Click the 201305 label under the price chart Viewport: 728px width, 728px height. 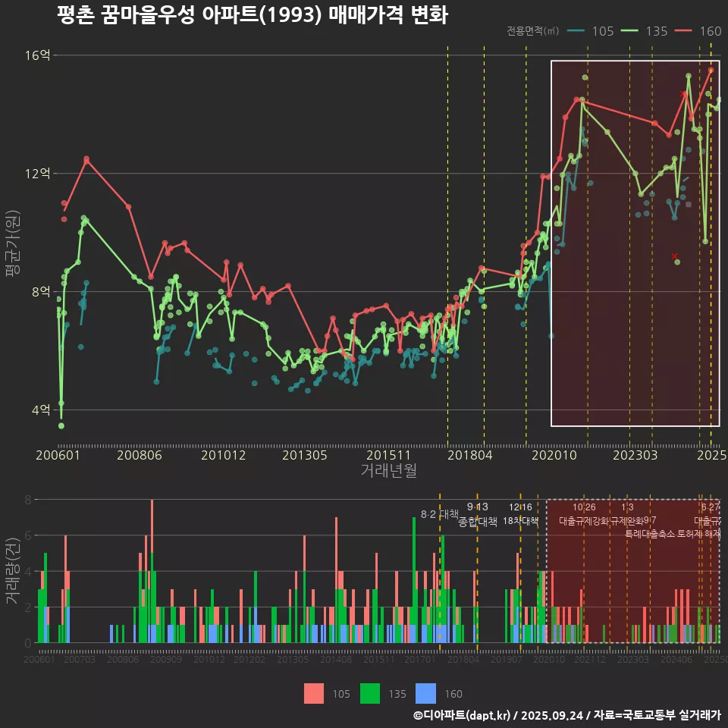(304, 455)
